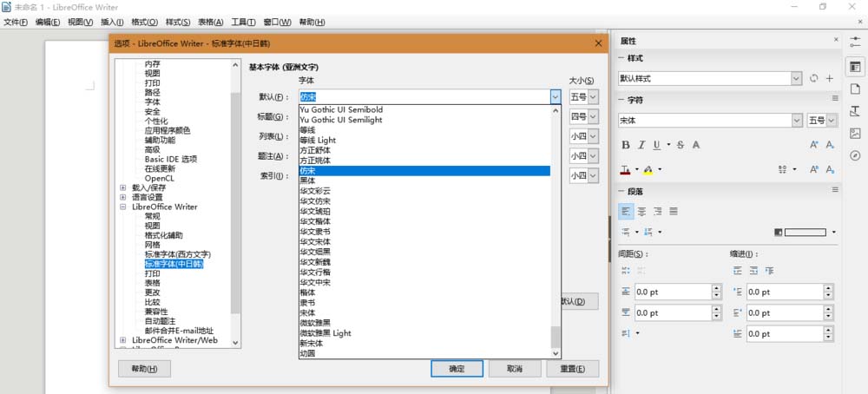Select 标准字体(西方文字) in options tree

coord(178,254)
